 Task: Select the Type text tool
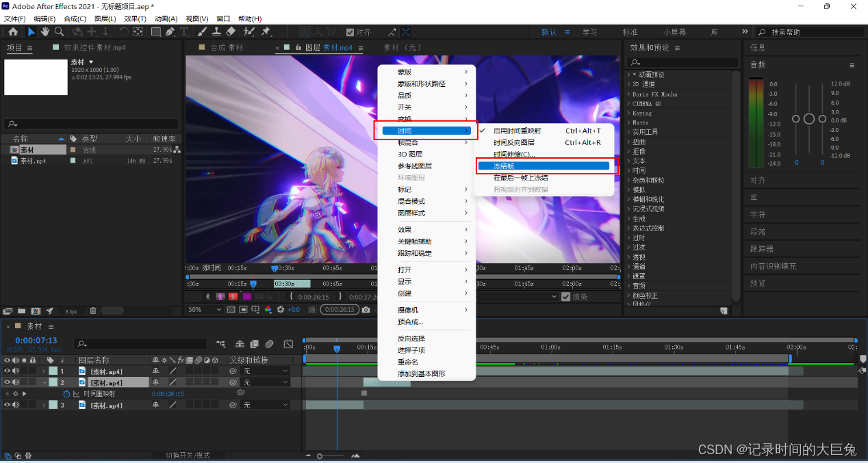[184, 32]
